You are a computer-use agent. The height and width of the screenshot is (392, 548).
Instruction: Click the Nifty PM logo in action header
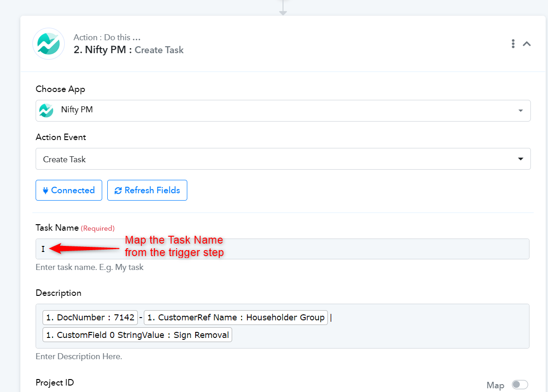click(x=49, y=44)
